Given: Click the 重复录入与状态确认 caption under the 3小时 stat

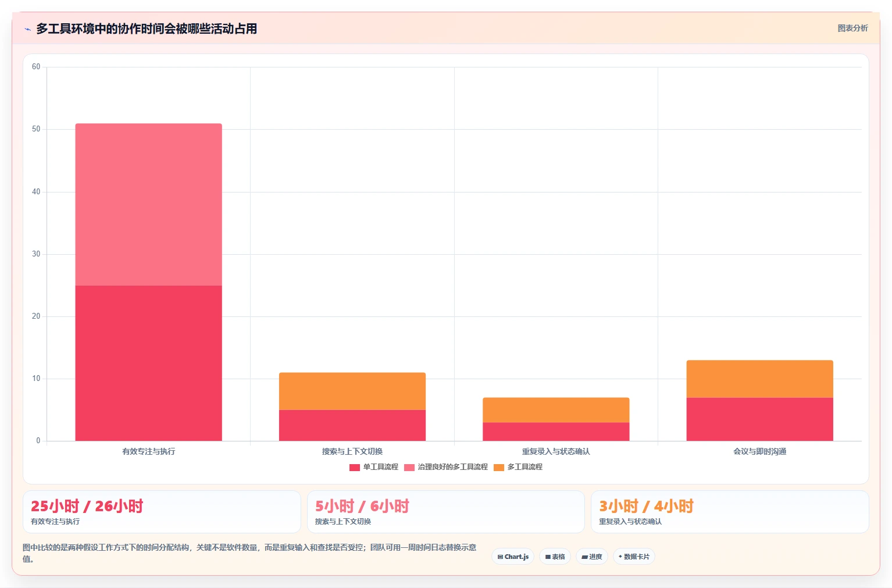Looking at the screenshot, I should pos(630,522).
